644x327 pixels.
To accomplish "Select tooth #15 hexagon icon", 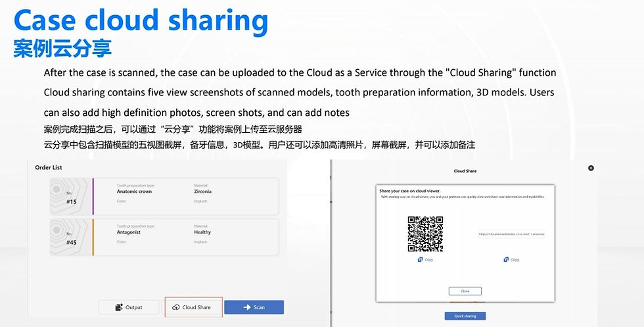I will pos(69,197).
